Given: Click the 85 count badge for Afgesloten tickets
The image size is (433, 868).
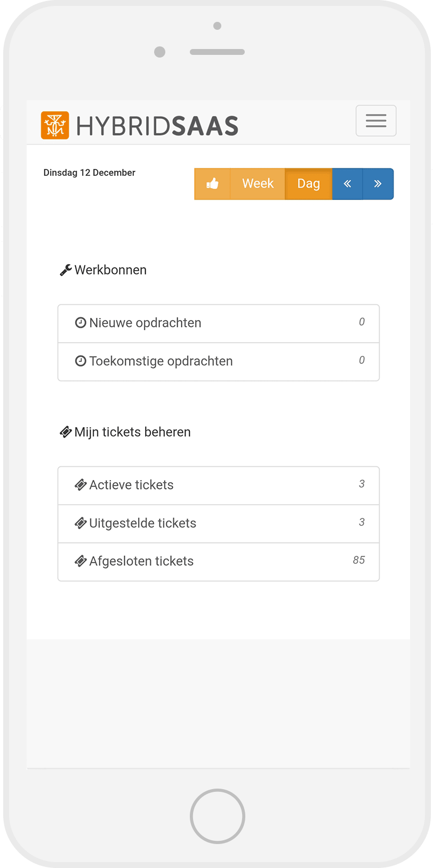Looking at the screenshot, I should (359, 560).
